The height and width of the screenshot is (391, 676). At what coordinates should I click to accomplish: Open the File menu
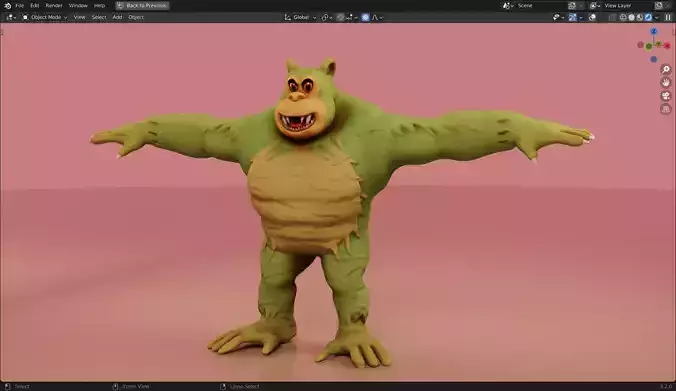(19, 6)
